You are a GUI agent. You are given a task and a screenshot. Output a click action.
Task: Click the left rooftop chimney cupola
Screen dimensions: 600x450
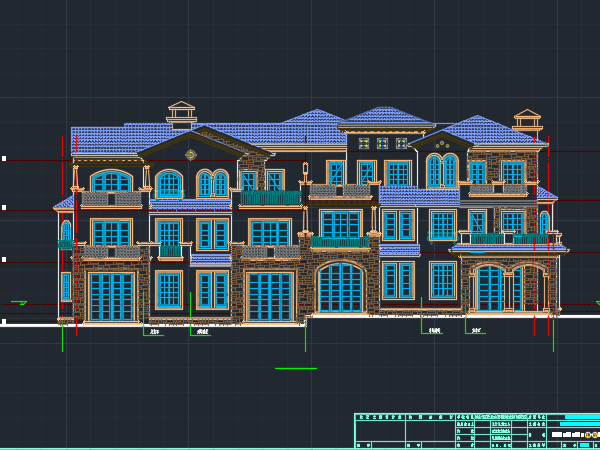point(181,112)
